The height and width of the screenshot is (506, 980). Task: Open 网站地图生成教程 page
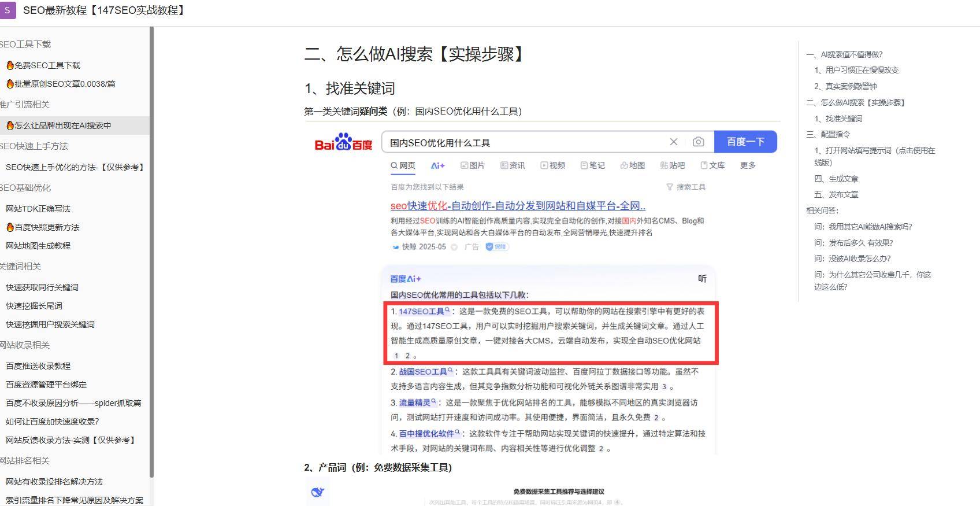38,246
